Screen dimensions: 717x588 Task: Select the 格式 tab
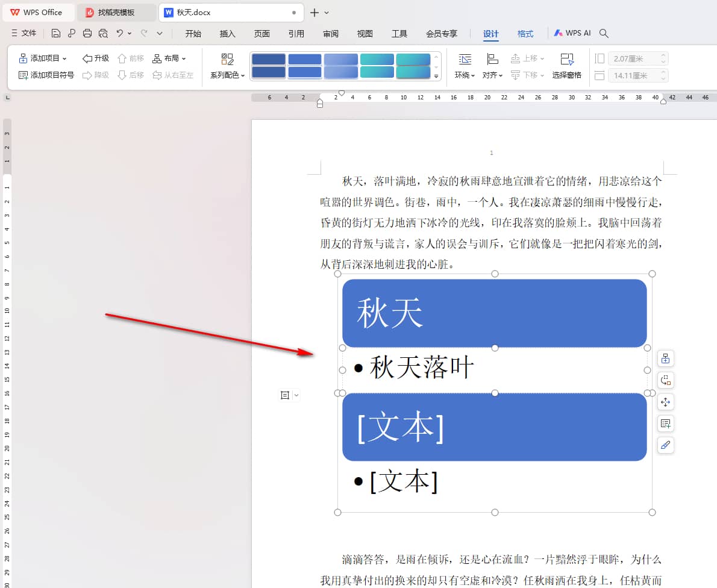tap(525, 33)
